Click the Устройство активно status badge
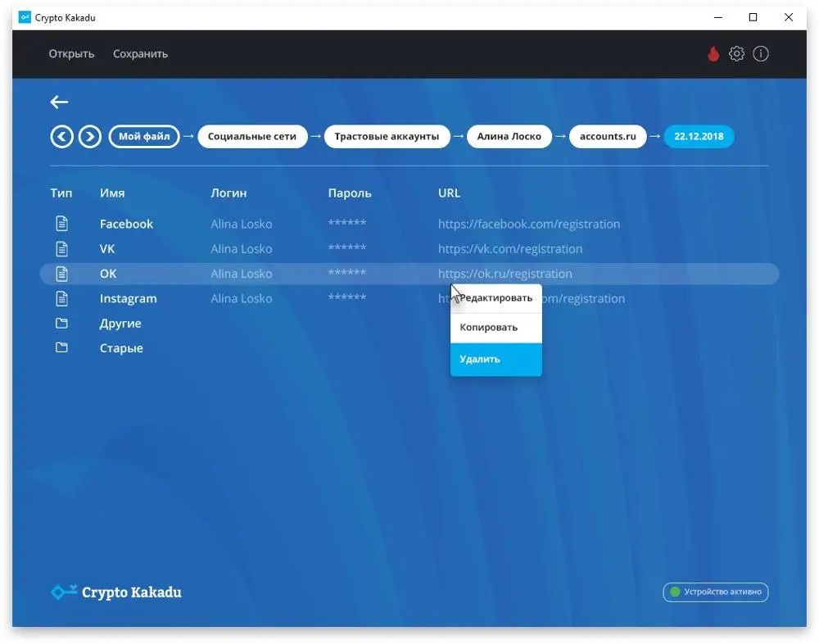The width and height of the screenshot is (819, 644). point(716,592)
